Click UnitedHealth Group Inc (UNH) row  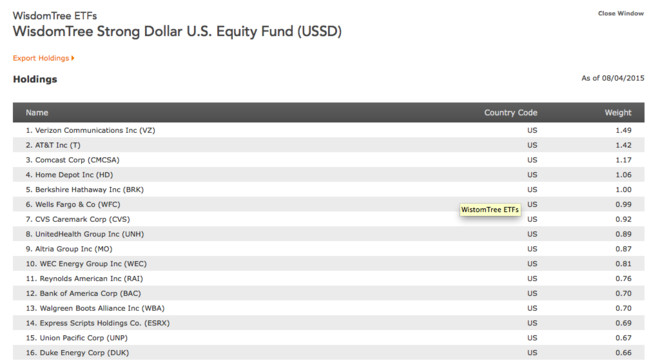coord(328,234)
